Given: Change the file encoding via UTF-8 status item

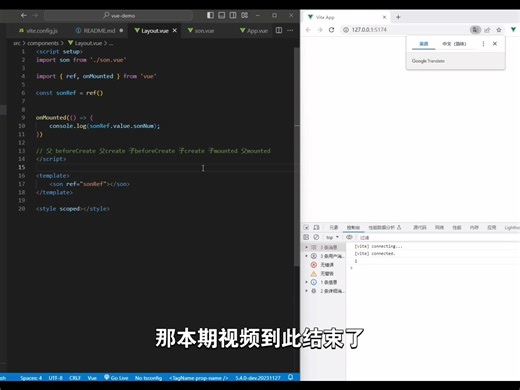Looking at the screenshot, I should (55, 378).
